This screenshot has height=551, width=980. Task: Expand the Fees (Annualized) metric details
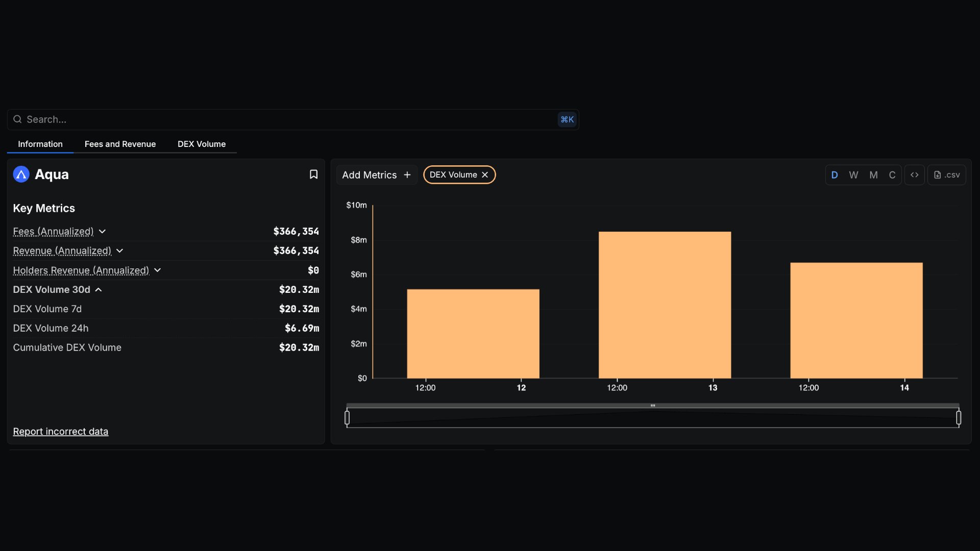click(x=103, y=232)
